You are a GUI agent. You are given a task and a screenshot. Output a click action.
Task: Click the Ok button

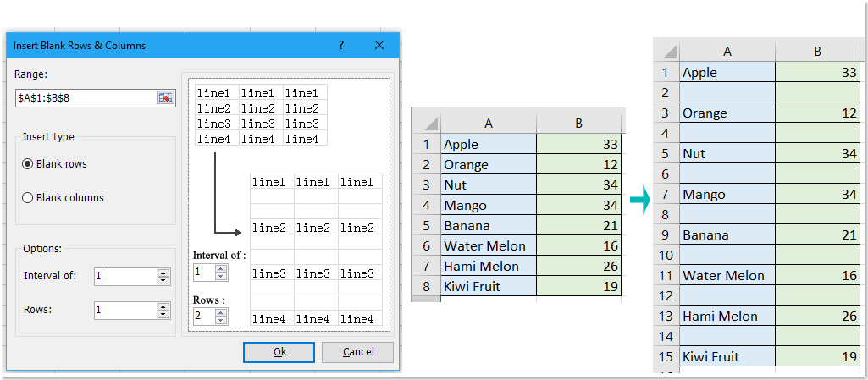point(279,352)
